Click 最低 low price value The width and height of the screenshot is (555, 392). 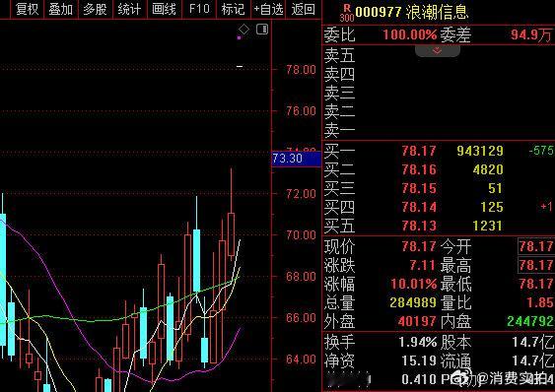pyautogui.click(x=536, y=284)
